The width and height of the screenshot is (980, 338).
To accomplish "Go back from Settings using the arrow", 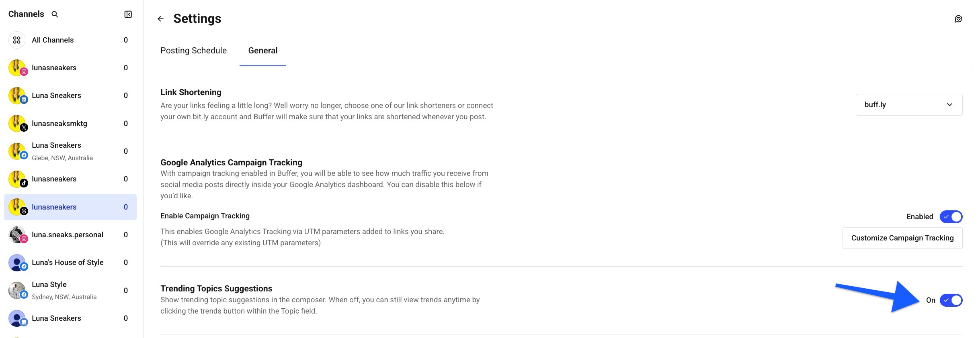I will (x=160, y=18).
